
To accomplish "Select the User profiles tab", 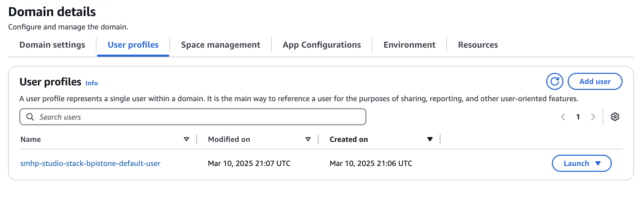I will (x=133, y=45).
